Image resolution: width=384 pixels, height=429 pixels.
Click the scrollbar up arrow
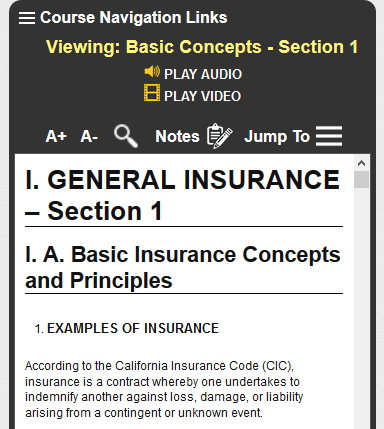361,163
